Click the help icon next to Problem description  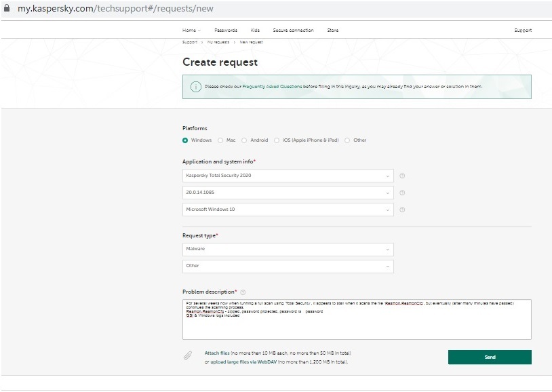tap(243, 292)
